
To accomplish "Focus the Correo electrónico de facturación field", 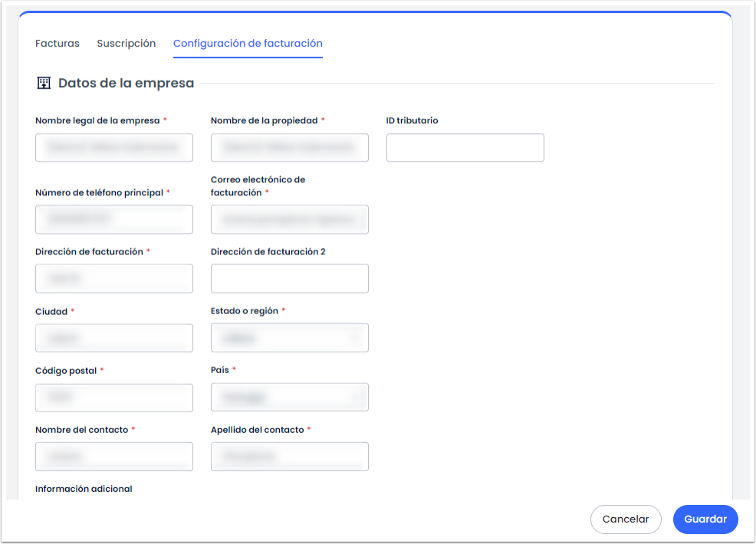I will point(289,219).
